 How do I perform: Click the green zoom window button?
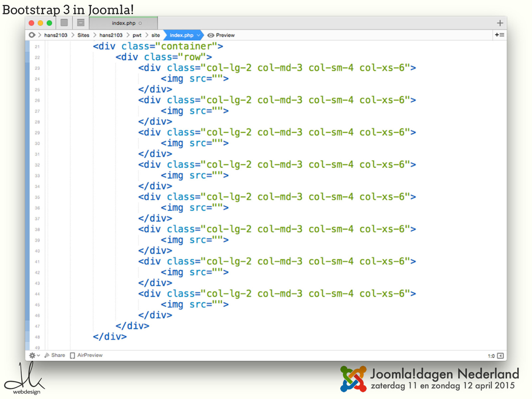coord(49,23)
